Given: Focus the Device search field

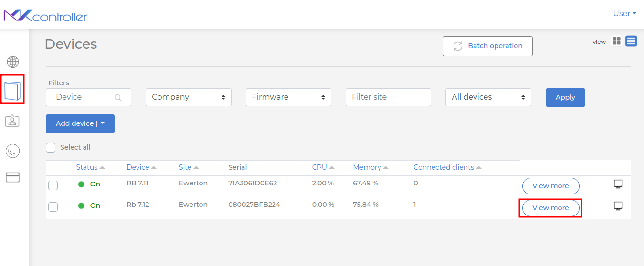Looking at the screenshot, I should tap(88, 97).
